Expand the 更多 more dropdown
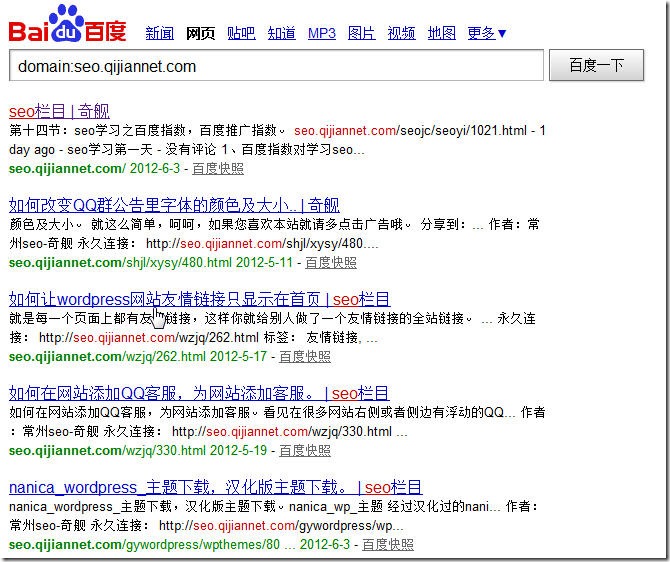Screen dimensions: 670x562 tap(487, 33)
